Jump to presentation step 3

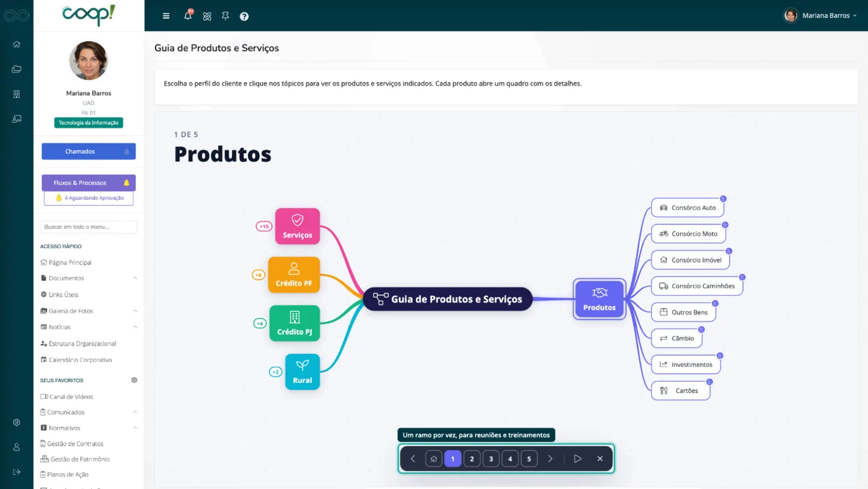coord(491,459)
